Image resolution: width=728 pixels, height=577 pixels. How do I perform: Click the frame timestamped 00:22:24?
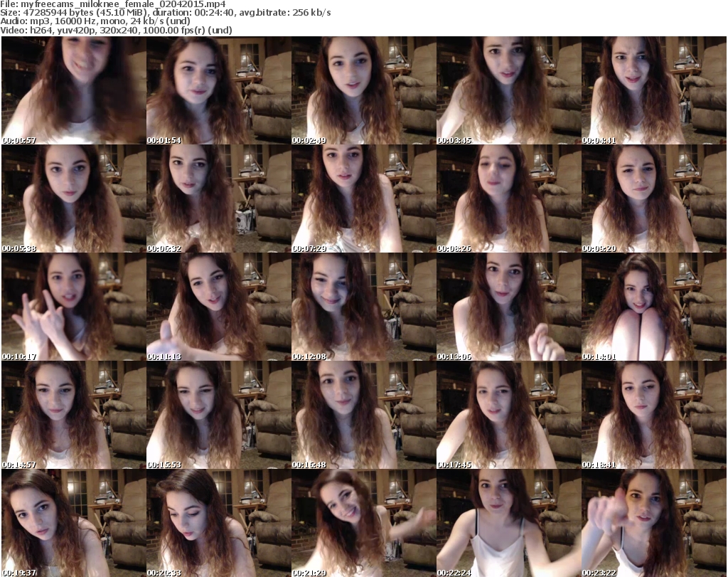pyautogui.click(x=508, y=523)
